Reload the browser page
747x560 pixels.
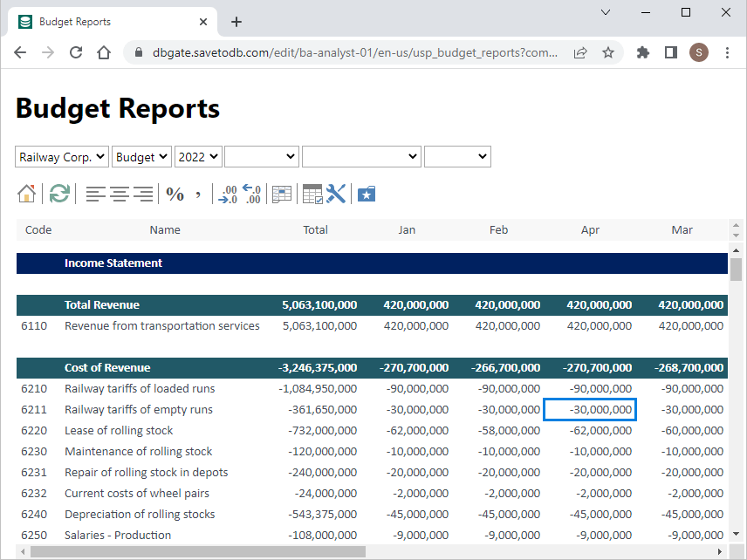(x=76, y=52)
